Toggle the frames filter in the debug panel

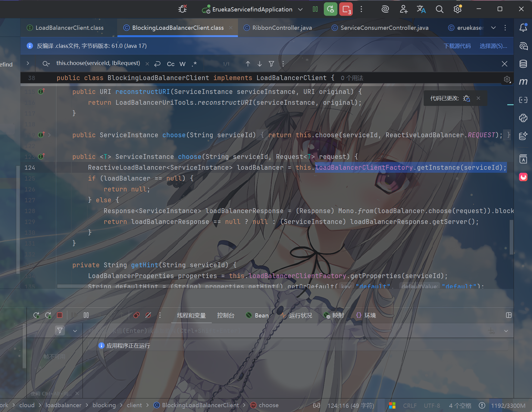pos(60,331)
